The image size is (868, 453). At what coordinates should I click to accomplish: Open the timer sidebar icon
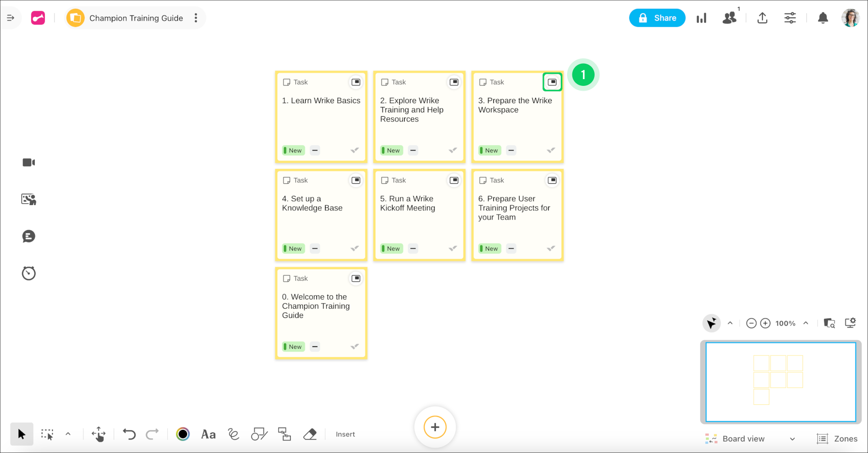(29, 273)
